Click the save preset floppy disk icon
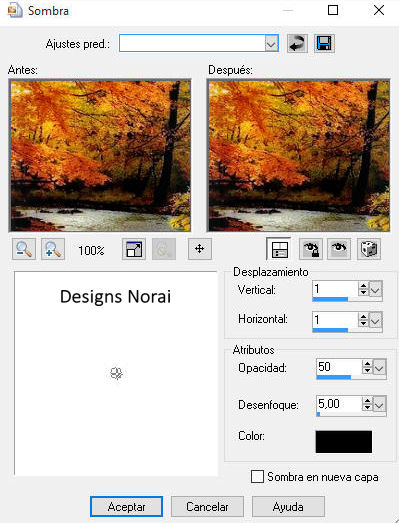The width and height of the screenshot is (399, 523). [x=324, y=43]
